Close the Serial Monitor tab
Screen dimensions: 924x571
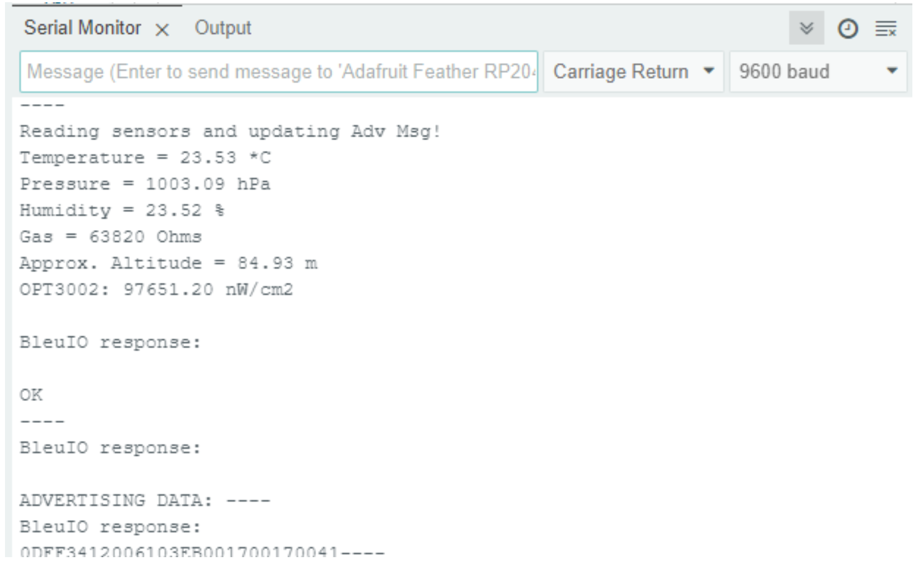[x=162, y=30]
